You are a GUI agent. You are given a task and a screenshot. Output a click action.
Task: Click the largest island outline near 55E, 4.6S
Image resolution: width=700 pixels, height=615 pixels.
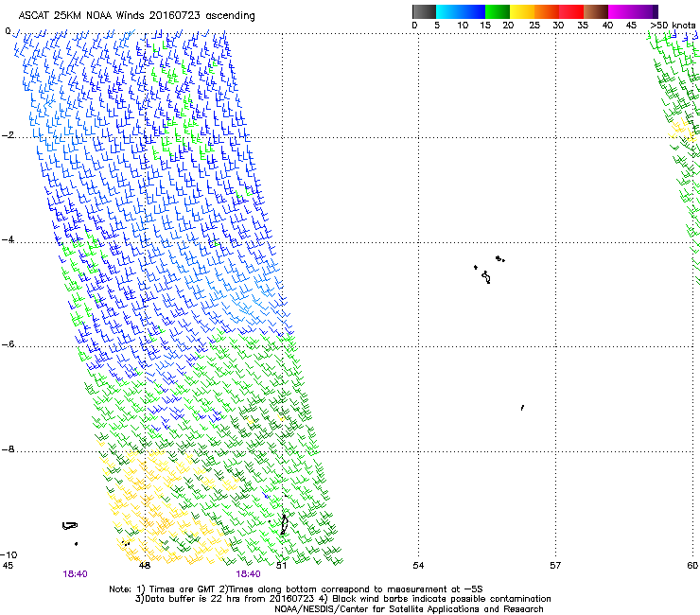click(486, 277)
